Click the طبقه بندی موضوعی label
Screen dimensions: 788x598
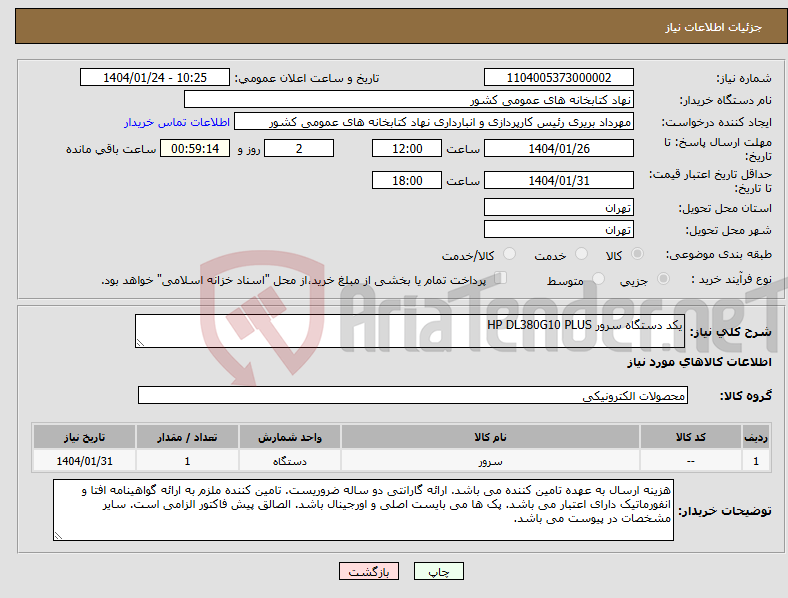[x=719, y=254]
